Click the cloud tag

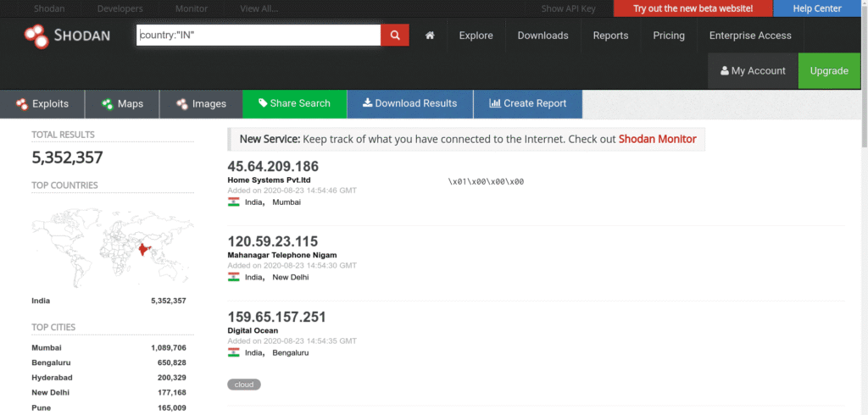pyautogui.click(x=243, y=385)
